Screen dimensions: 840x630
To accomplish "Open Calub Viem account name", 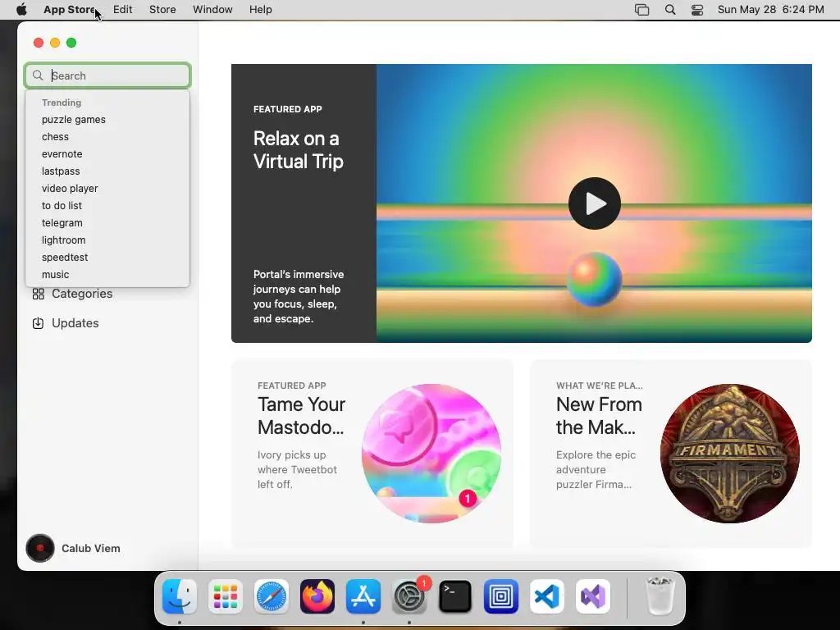I will tap(90, 548).
